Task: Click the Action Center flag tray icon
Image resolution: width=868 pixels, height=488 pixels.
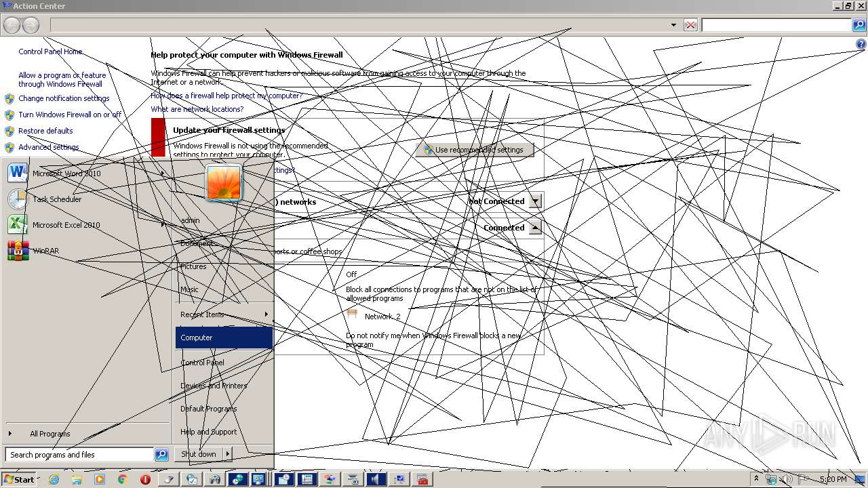Action: pos(804,479)
